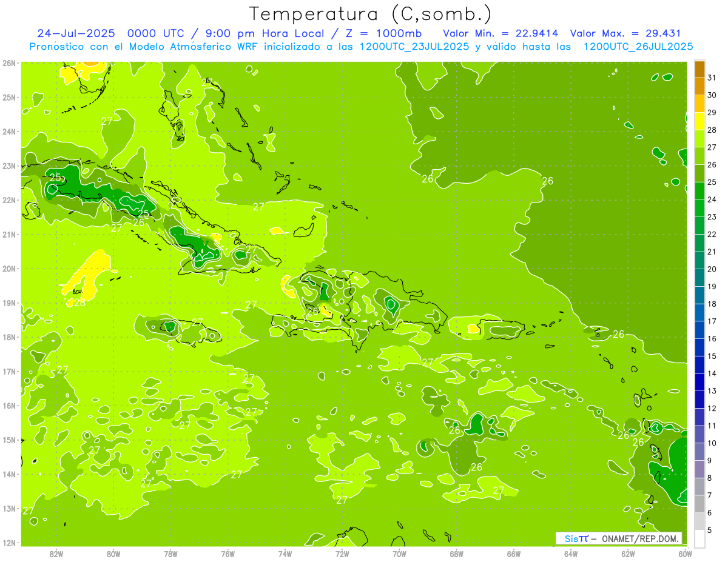
Task: Click 'Valor Max. = 29.431' text
Action: pos(626,33)
